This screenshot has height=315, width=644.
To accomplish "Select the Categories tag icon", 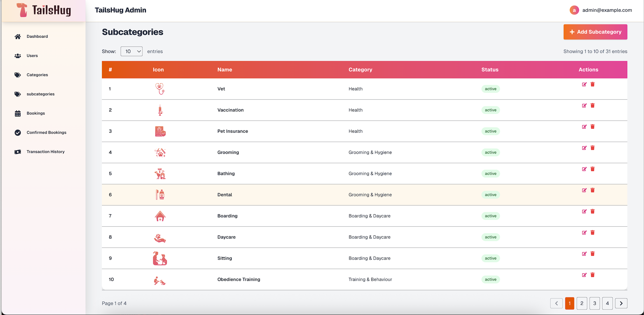I will pyautogui.click(x=18, y=75).
